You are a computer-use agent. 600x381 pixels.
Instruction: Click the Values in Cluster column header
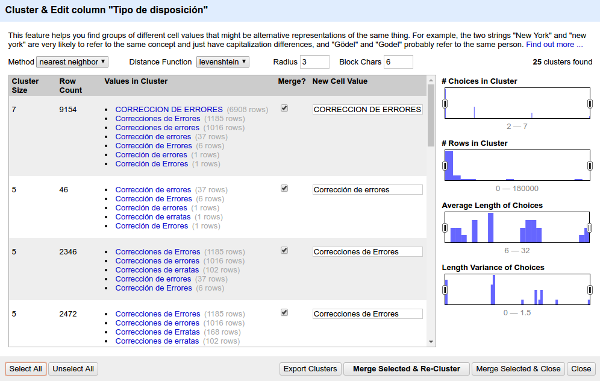tap(136, 81)
